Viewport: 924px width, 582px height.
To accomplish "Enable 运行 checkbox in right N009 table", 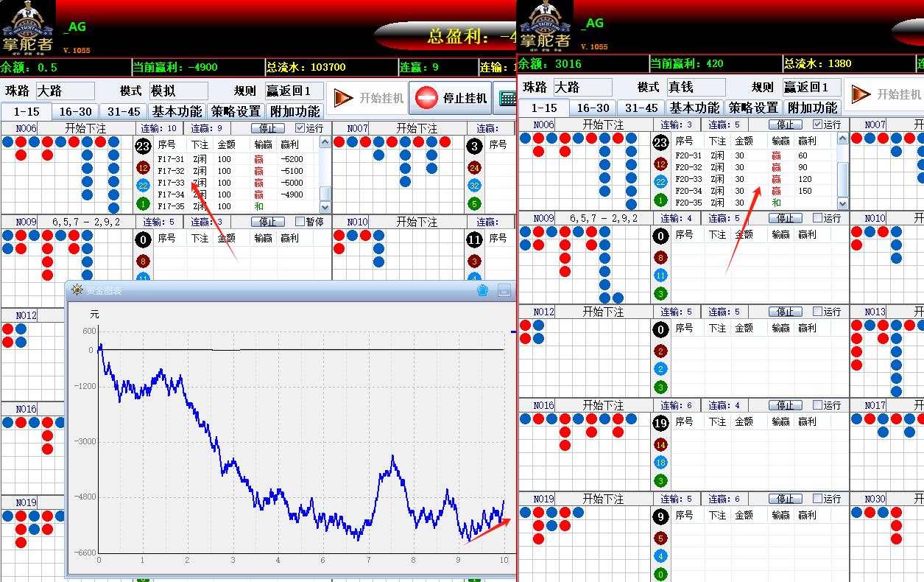I will pos(817,218).
